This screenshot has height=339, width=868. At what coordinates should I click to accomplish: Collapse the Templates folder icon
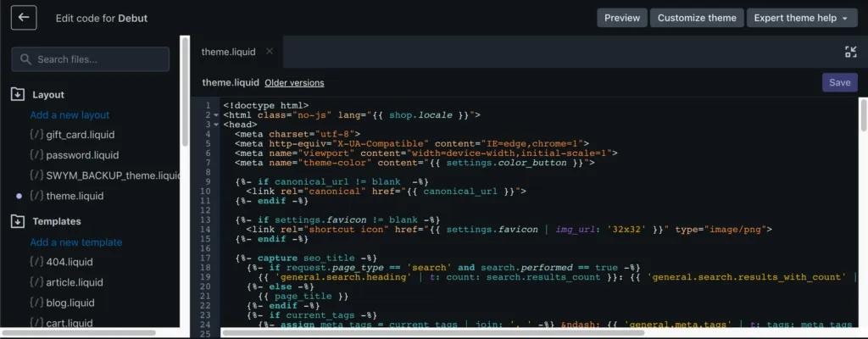point(17,221)
